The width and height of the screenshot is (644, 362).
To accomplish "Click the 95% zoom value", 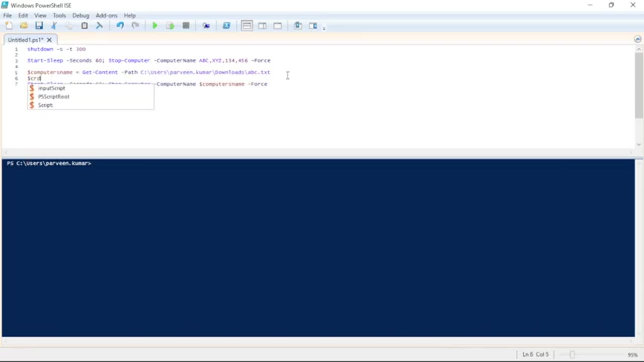I will [632, 354].
